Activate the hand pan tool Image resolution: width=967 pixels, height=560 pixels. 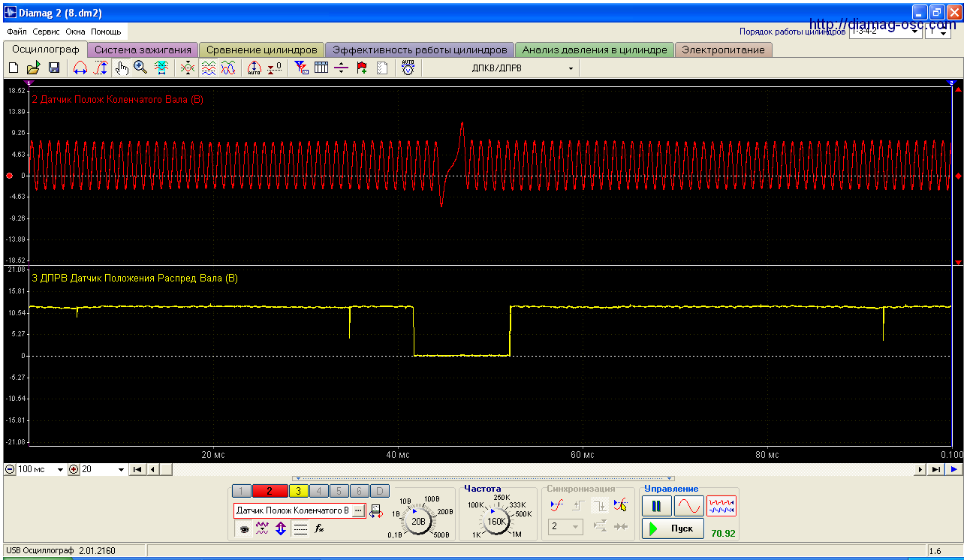pos(122,68)
